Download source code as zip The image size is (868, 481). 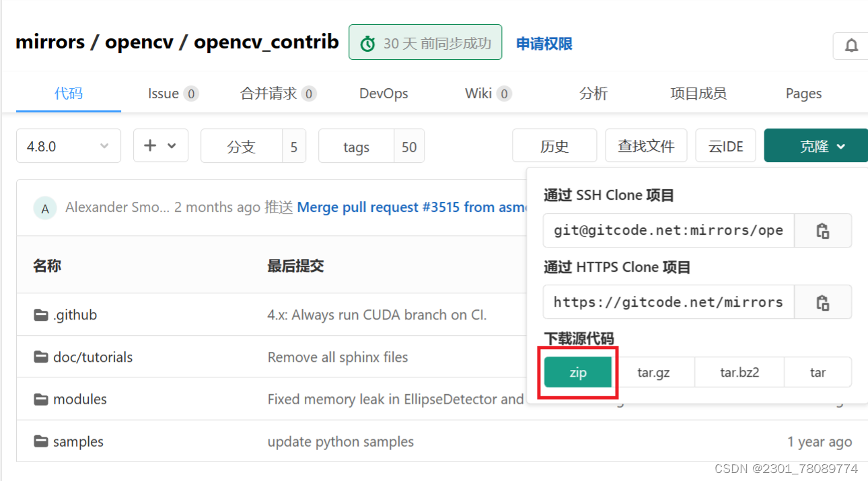577,372
